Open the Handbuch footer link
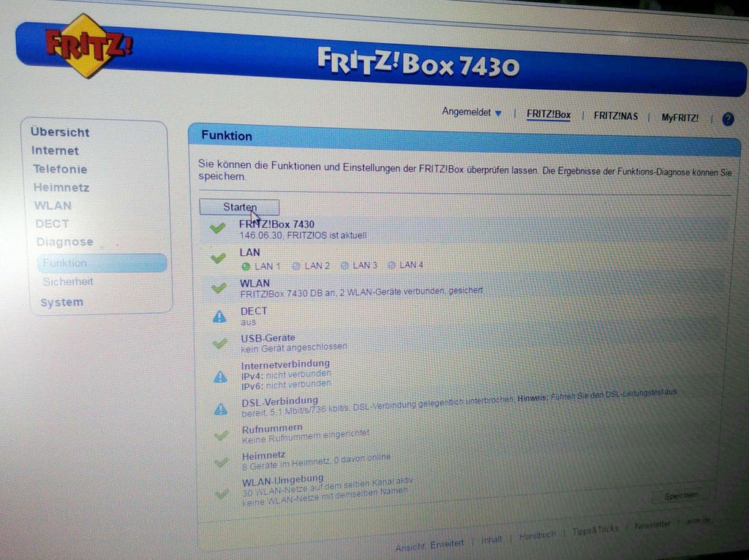This screenshot has width=749, height=560. (x=538, y=535)
